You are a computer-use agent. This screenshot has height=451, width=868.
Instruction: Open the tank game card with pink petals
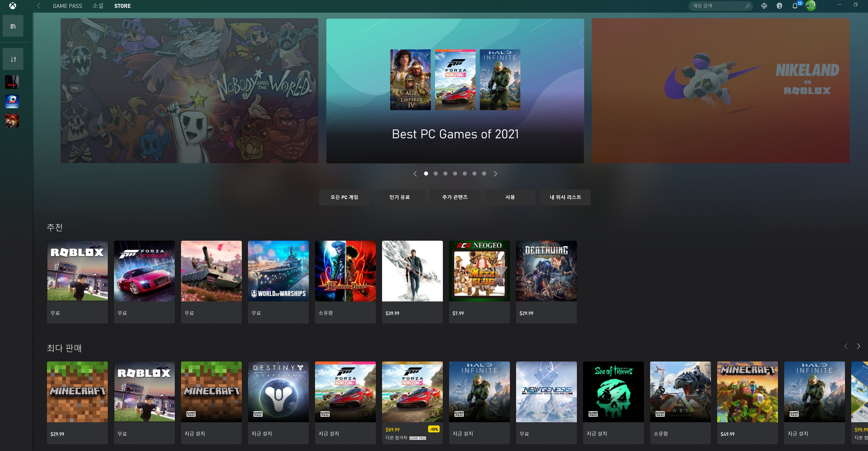[x=211, y=282]
